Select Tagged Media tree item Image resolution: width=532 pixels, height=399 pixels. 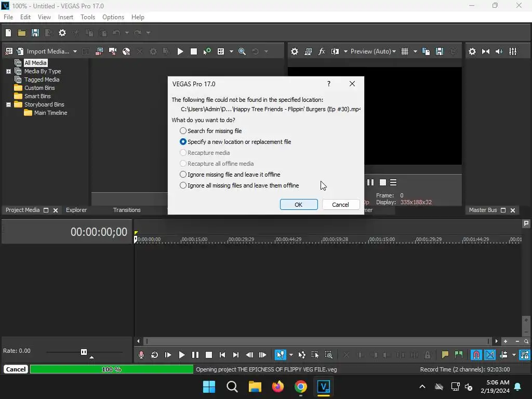point(42,79)
